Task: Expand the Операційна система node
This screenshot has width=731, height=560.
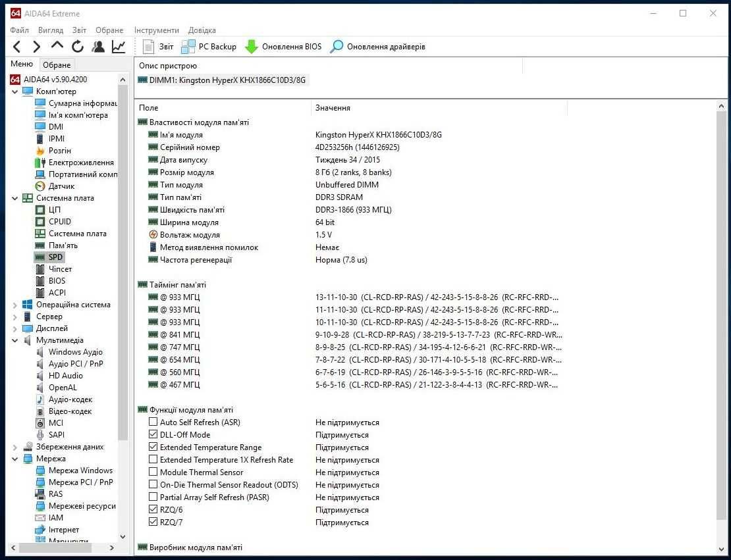Action: point(15,305)
